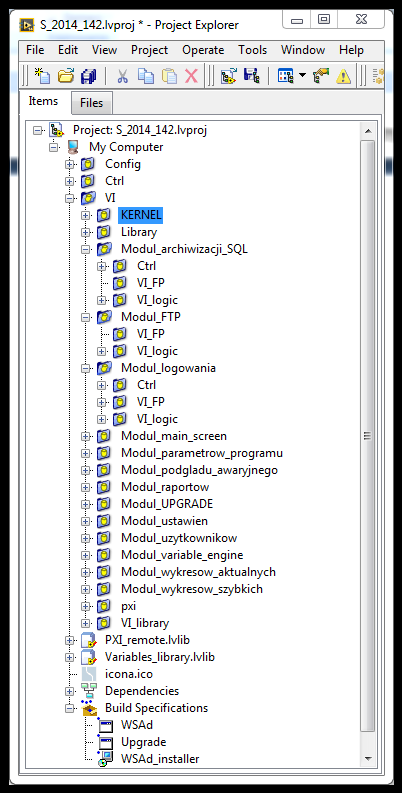
Task: Open the Edit menu
Action: tap(68, 50)
